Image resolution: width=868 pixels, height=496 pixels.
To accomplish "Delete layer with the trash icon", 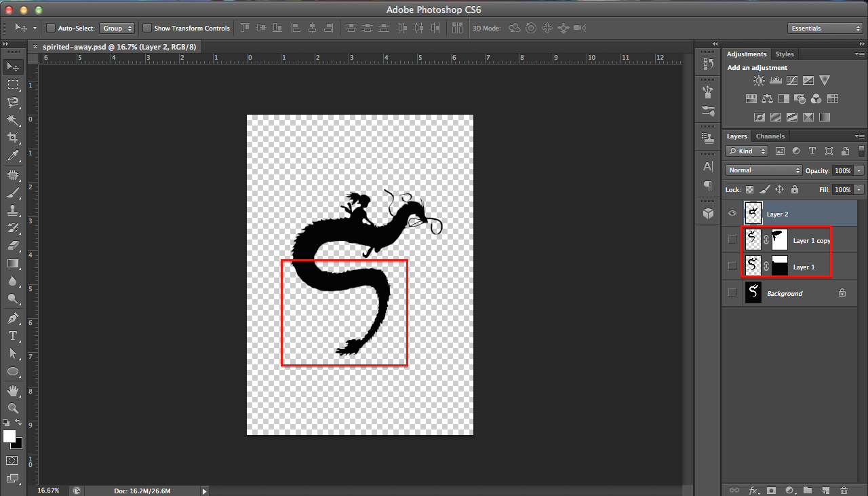I will 844,490.
